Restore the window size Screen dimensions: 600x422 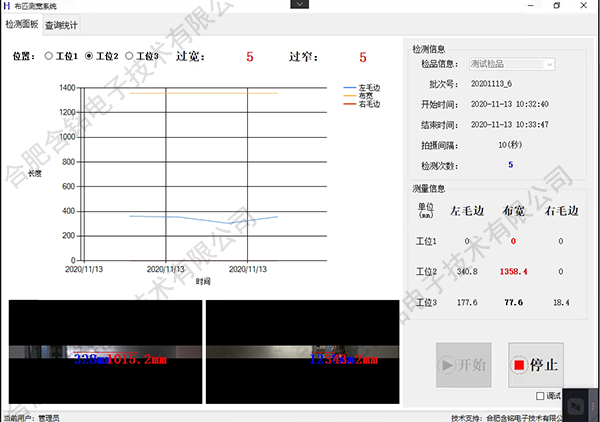coord(557,6)
